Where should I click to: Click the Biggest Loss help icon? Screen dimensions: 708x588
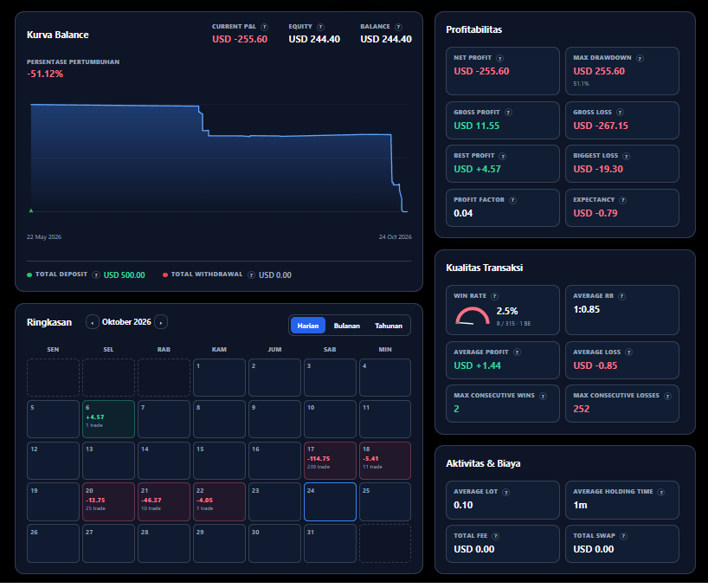tap(626, 156)
